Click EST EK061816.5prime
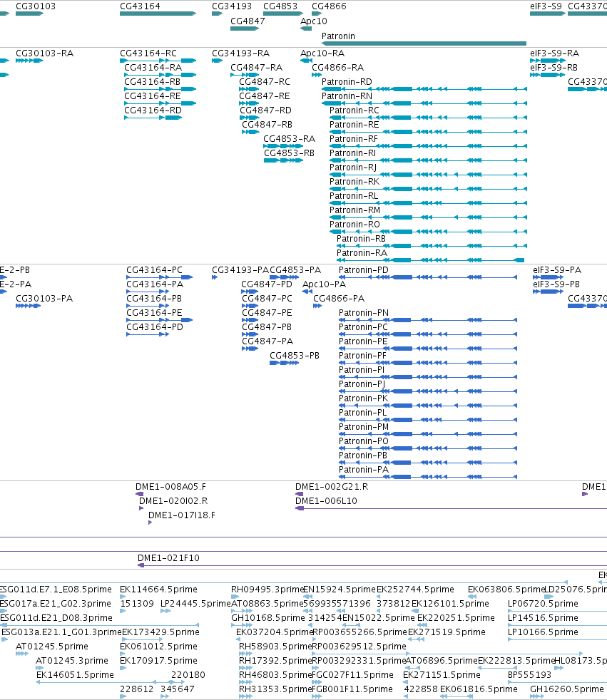The width and height of the screenshot is (607, 700). (479, 690)
